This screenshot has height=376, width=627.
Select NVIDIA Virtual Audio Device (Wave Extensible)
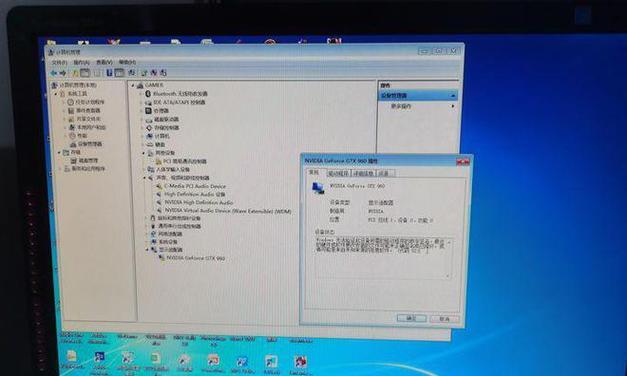click(228, 210)
